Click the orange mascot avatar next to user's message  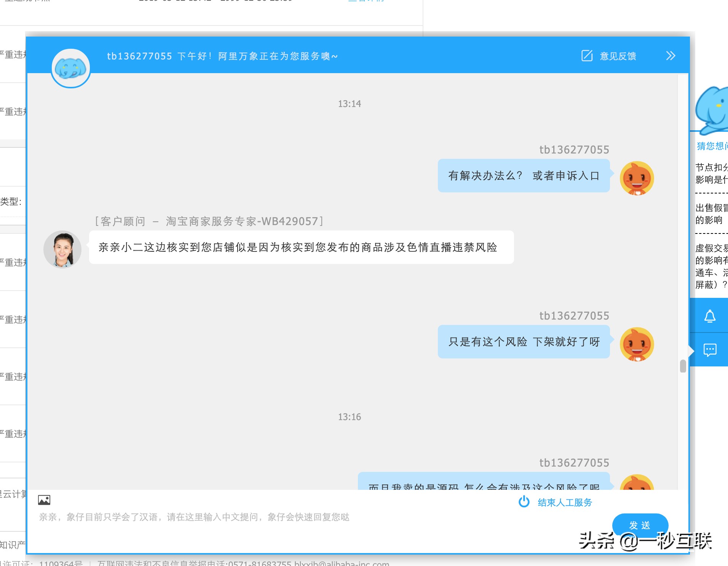637,177
